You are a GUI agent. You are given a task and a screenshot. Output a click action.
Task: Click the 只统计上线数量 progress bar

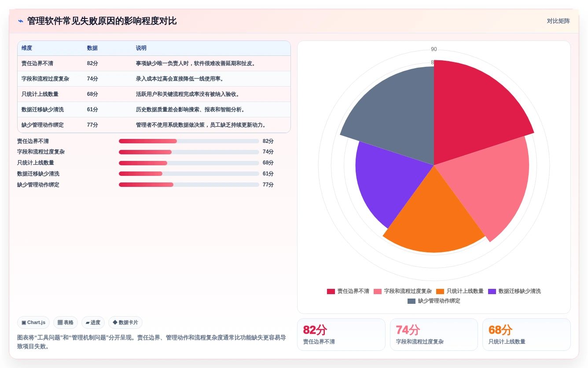(x=189, y=163)
